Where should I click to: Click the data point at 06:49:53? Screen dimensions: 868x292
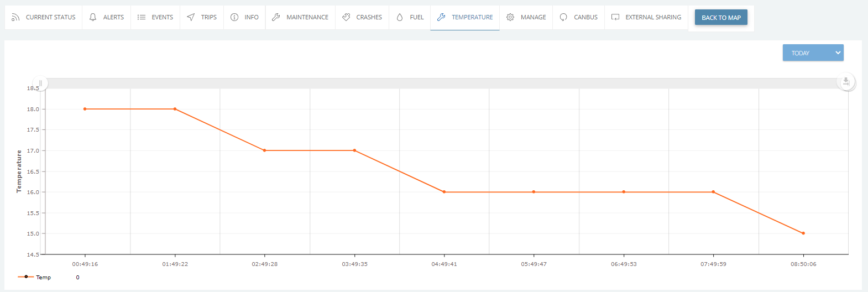pyautogui.click(x=624, y=192)
